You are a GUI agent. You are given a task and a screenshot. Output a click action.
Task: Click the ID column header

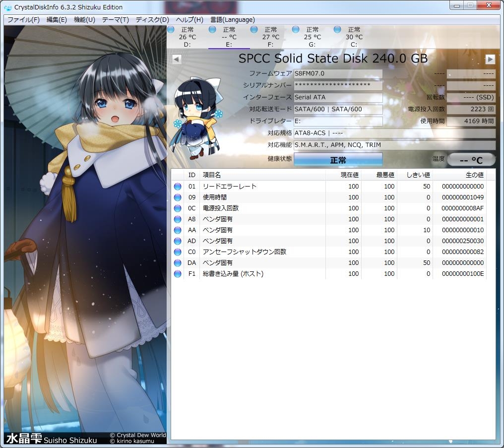[x=191, y=175]
